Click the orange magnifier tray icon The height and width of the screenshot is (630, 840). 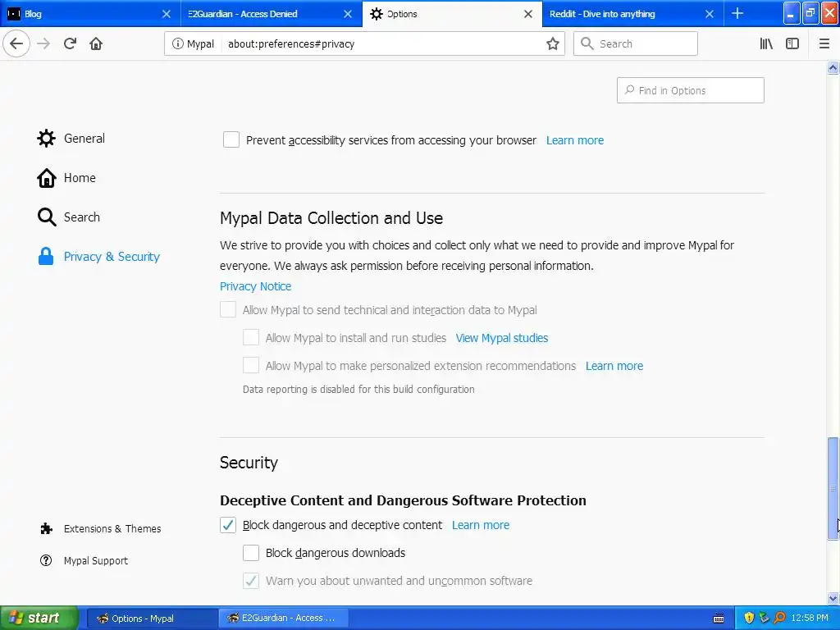pos(779,618)
